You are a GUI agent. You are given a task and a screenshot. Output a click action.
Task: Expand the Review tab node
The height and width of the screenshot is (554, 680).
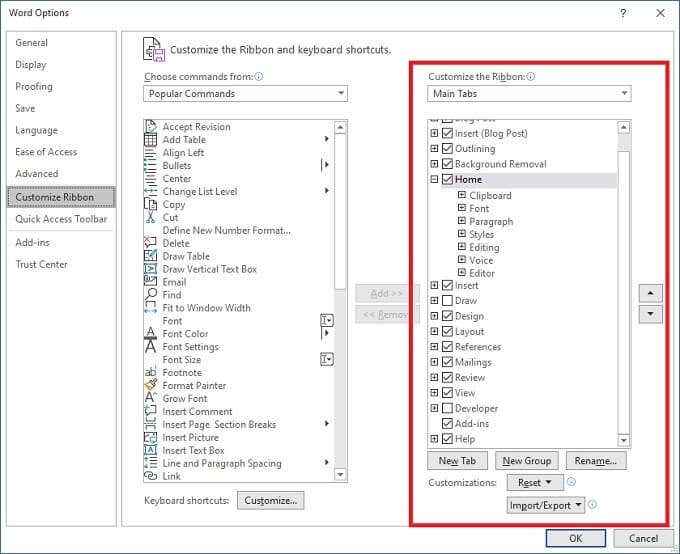pos(434,377)
